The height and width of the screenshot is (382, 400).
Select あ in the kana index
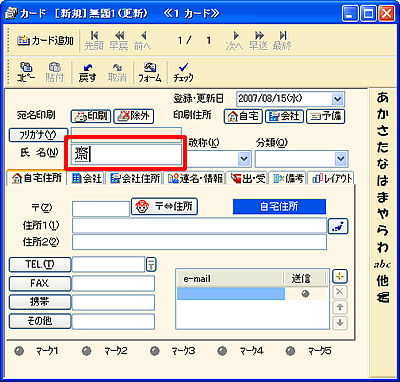(x=383, y=98)
